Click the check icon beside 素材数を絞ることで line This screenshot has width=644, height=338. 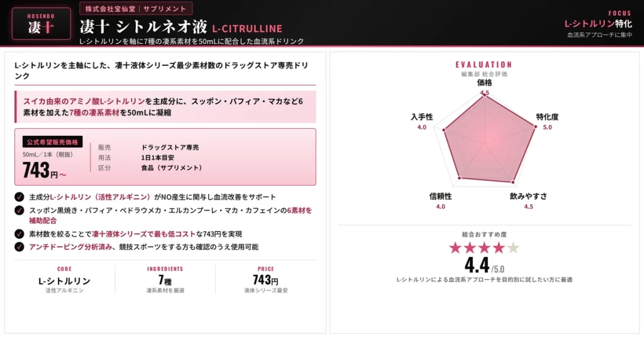(x=19, y=234)
